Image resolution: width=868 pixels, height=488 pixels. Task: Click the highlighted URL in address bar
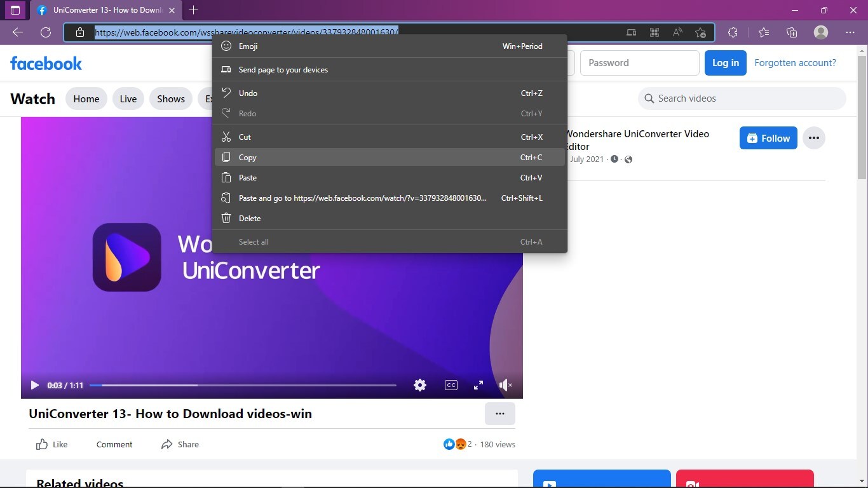point(247,32)
